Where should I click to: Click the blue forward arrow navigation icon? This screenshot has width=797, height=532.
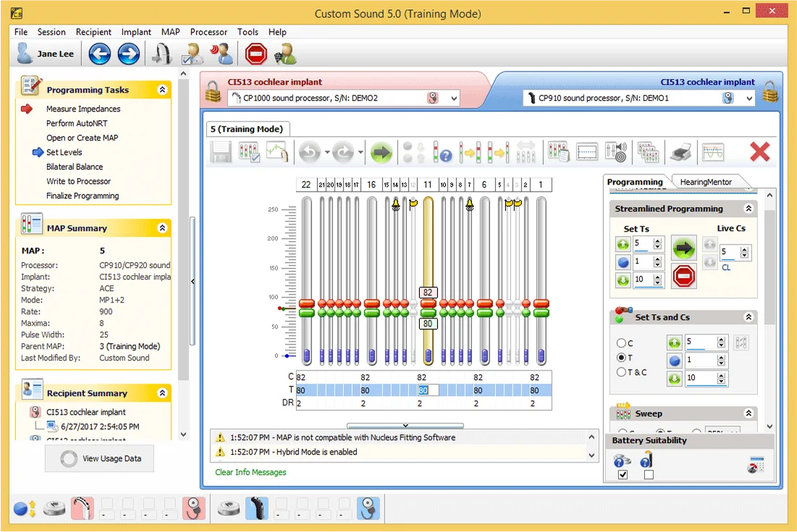(x=128, y=54)
